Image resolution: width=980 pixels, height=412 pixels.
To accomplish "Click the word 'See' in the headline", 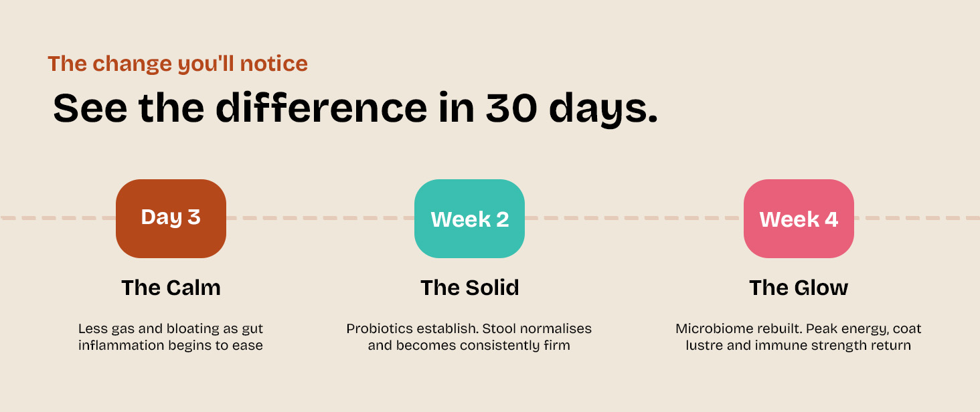I will click(x=90, y=108).
